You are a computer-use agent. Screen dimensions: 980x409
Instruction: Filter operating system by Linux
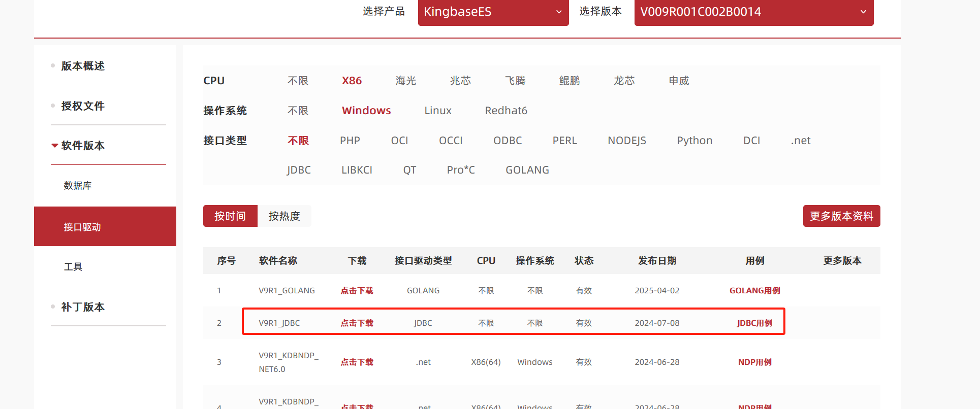click(438, 111)
